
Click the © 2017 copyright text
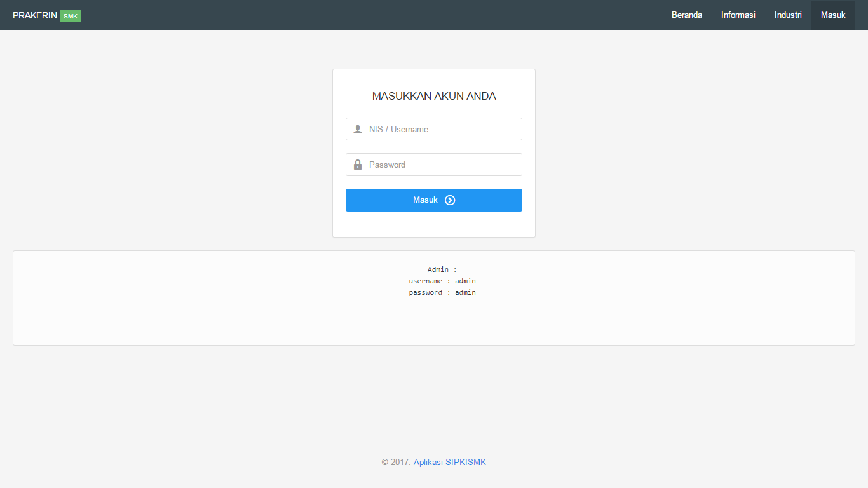pyautogui.click(x=396, y=463)
